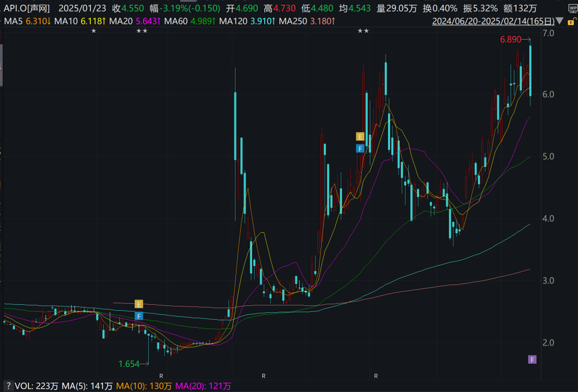Click the purple F marker at bottom right
The width and height of the screenshot is (578, 392).
pos(532,359)
